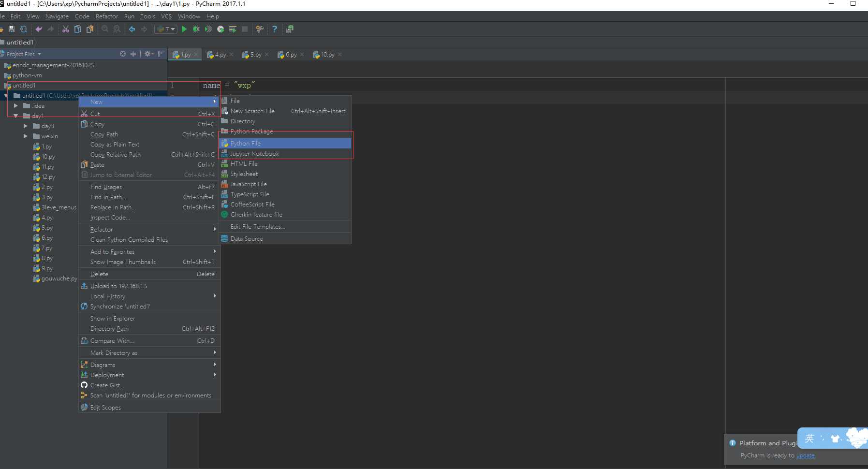Select Jupyter Notebook in New submenu
Viewport: 868px width, 469px height.
tap(285, 153)
